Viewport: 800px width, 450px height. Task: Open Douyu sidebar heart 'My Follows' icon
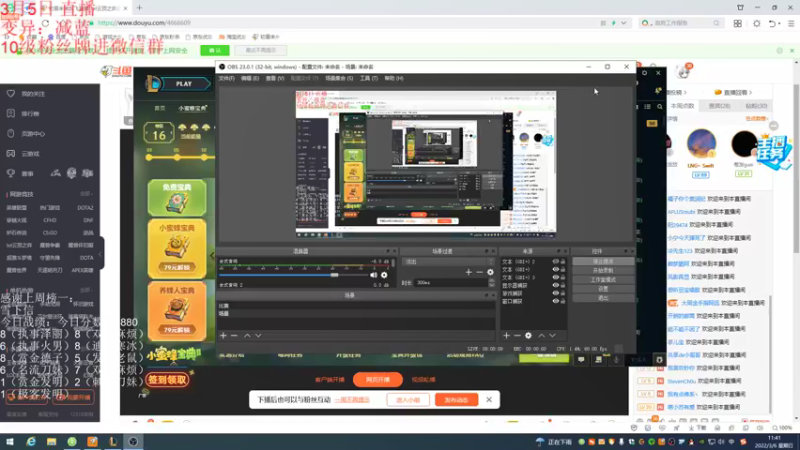(11, 94)
